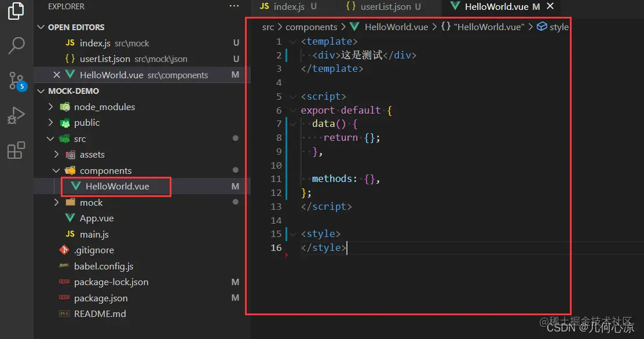Collapse the src folder
Viewport: 644px width, 339px height.
pyautogui.click(x=50, y=139)
